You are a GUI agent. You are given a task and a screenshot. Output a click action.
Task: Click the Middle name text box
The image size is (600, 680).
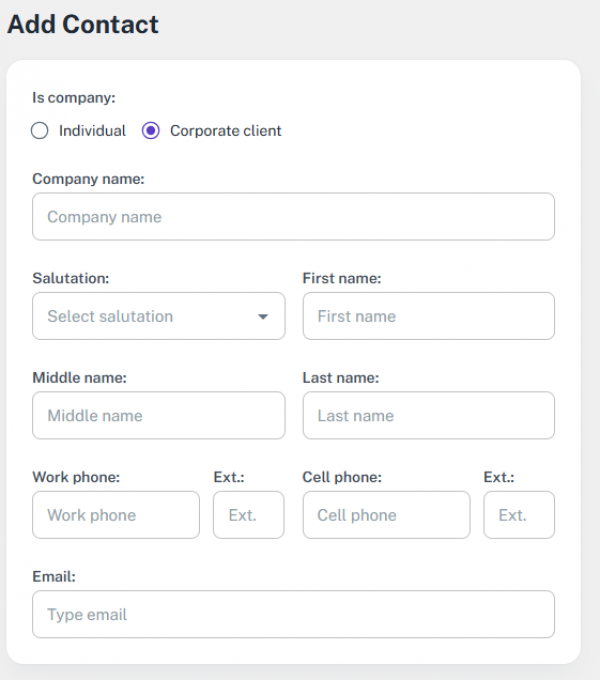[x=158, y=415]
